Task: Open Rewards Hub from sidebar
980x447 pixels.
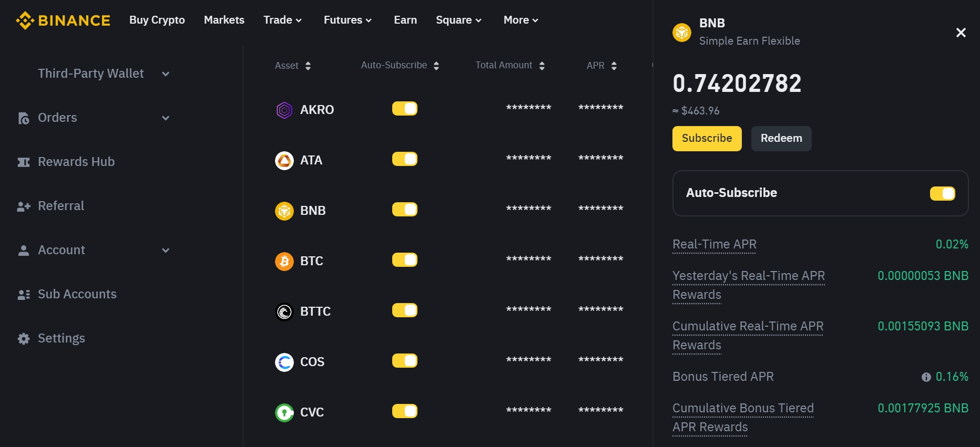Action: pos(76,162)
